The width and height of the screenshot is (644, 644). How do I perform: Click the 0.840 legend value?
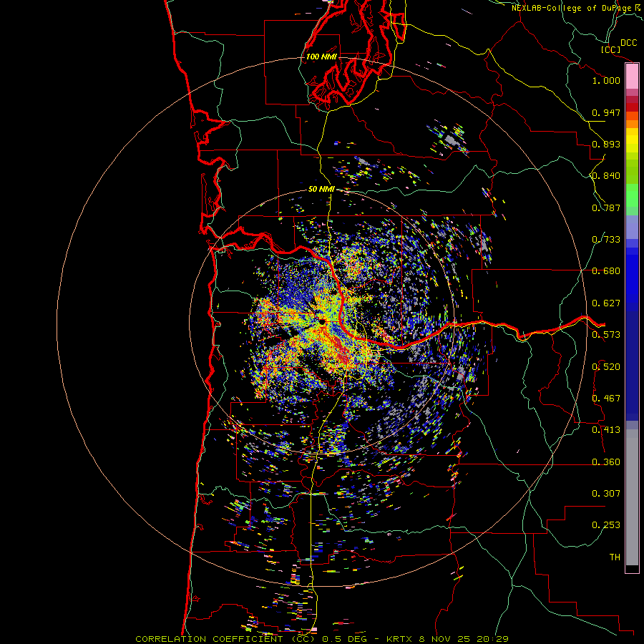coord(606,176)
